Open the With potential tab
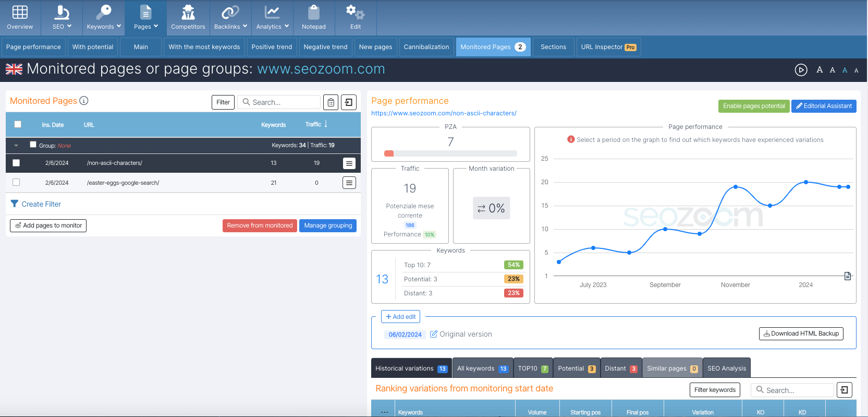 [x=93, y=47]
